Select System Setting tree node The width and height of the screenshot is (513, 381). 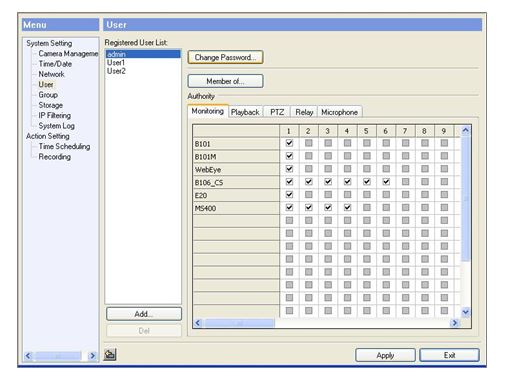click(x=49, y=43)
